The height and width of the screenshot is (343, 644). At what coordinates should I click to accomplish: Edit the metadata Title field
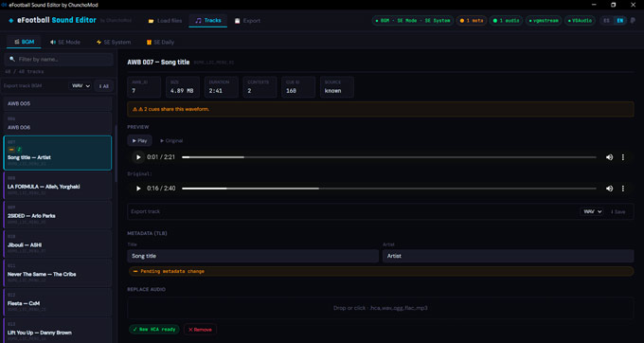tap(253, 256)
